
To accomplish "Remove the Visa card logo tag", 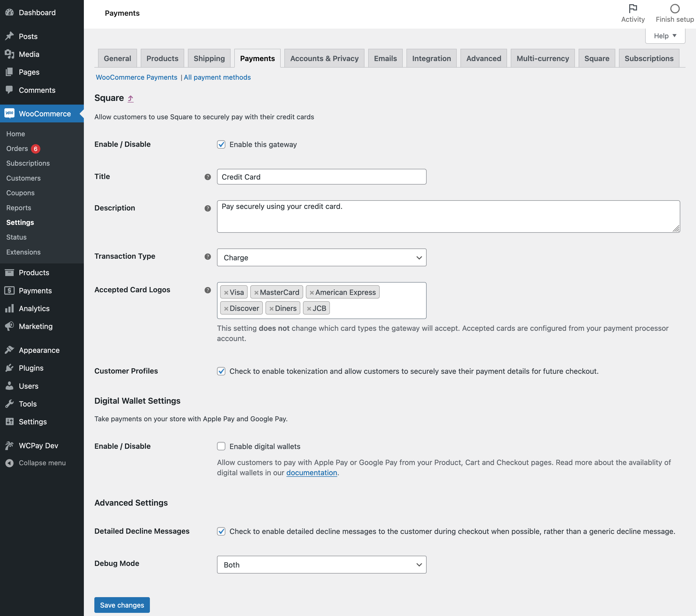I will (226, 293).
